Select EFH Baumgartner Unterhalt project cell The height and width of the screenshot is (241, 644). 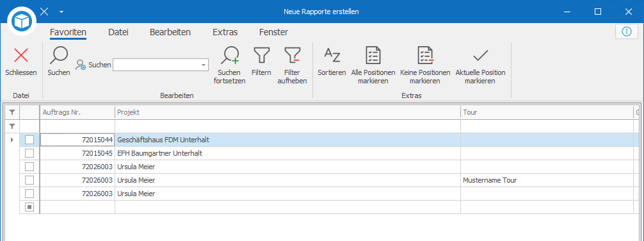(x=287, y=153)
